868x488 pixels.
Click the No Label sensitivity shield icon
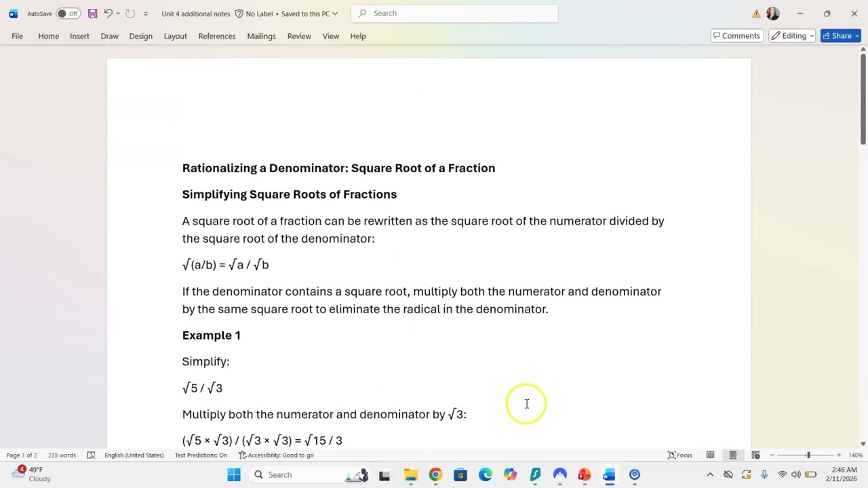(239, 14)
